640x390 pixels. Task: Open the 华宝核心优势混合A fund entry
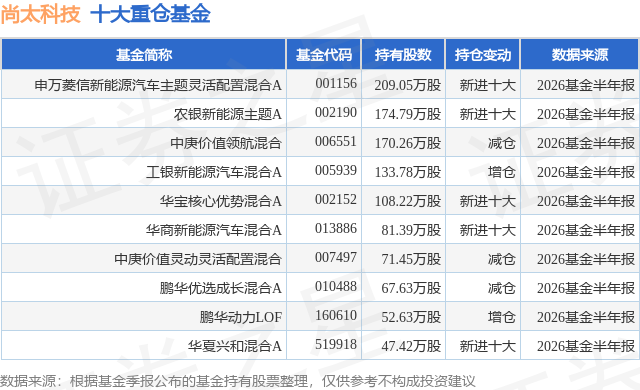click(221, 201)
